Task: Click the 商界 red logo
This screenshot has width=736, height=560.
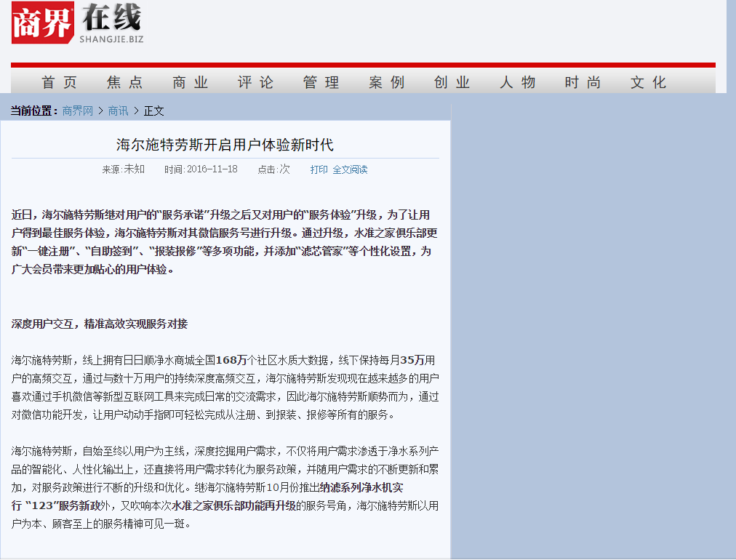Action: click(43, 23)
